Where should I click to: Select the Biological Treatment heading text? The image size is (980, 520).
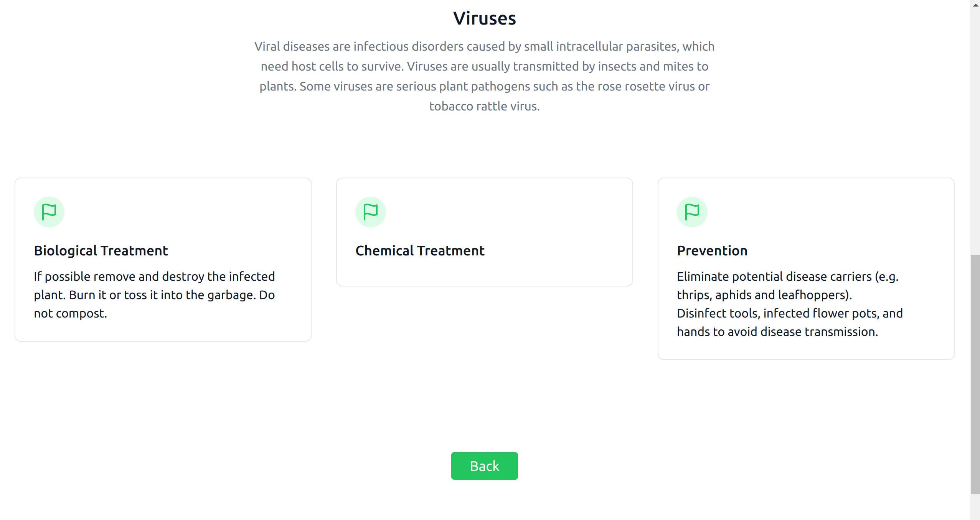pyautogui.click(x=101, y=250)
